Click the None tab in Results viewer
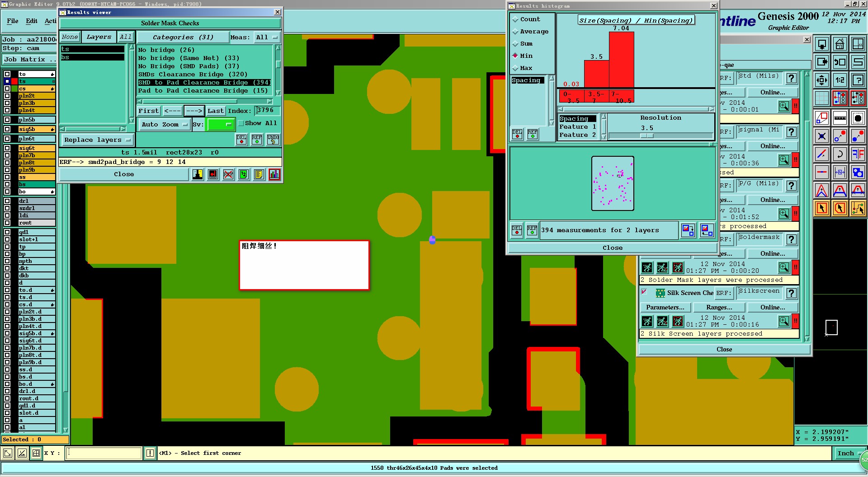 70,37
